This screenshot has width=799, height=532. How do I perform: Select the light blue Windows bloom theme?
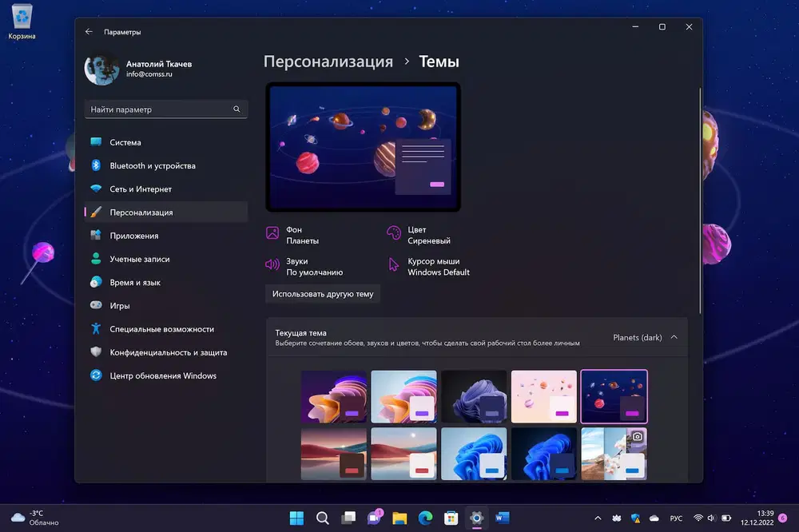click(x=474, y=454)
